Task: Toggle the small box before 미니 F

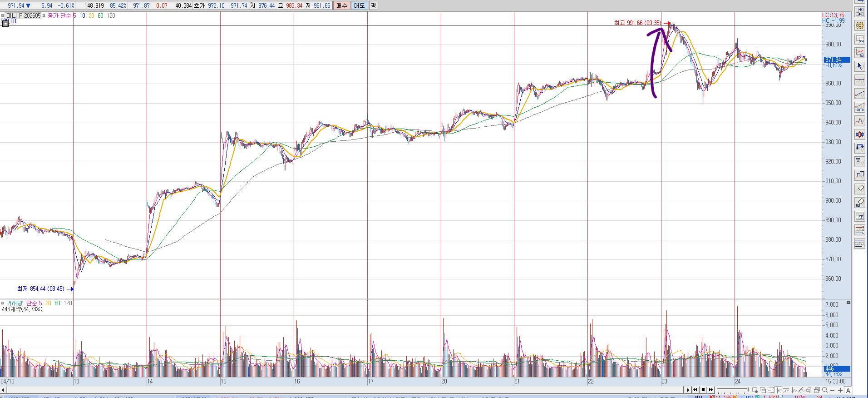Action: pos(3,15)
